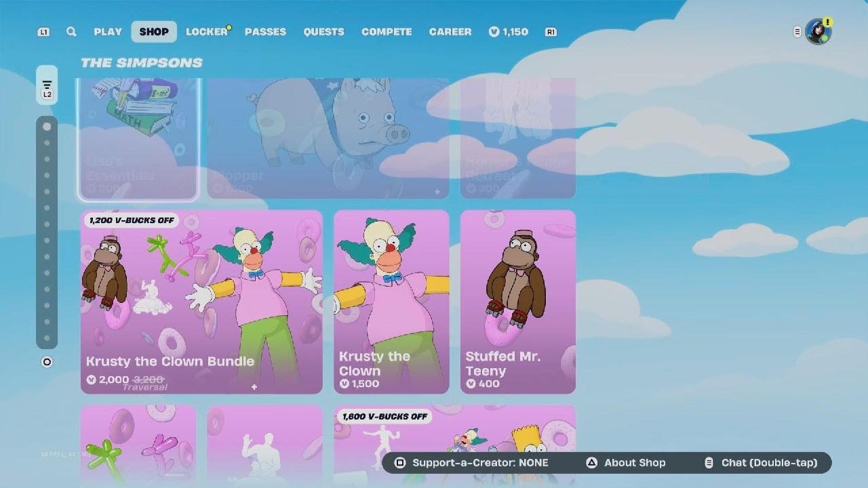Click the V-Bucks balance 1,150
The width and height of the screenshot is (868, 488).
tap(509, 32)
